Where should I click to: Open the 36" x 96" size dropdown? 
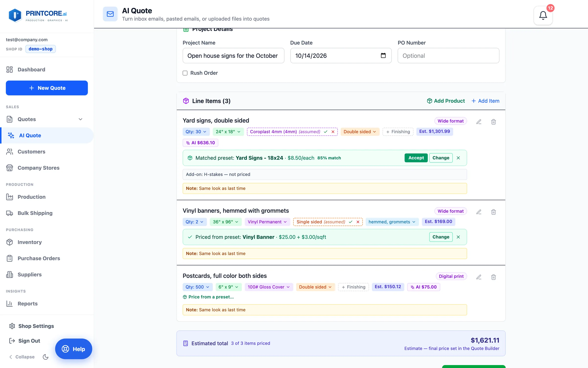coord(226,222)
